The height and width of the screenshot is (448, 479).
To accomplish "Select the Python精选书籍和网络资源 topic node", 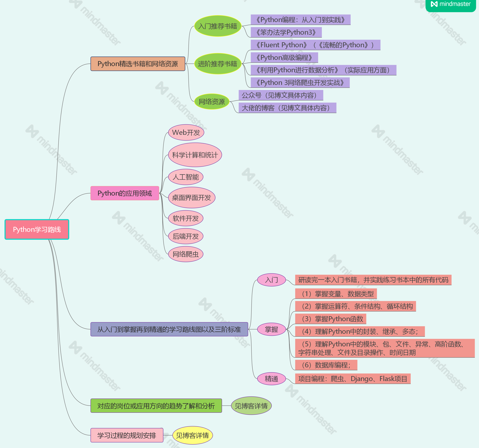I will coord(138,64).
